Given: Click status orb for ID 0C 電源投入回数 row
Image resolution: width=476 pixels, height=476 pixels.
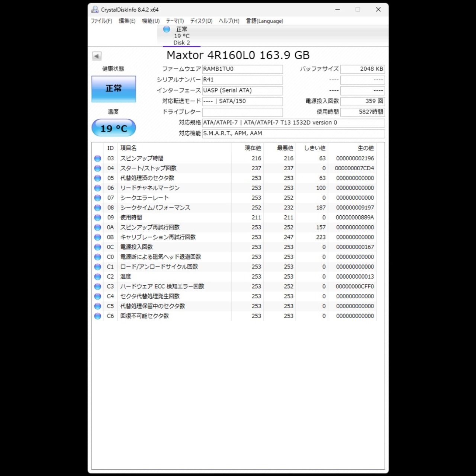Looking at the screenshot, I should click(98, 247).
